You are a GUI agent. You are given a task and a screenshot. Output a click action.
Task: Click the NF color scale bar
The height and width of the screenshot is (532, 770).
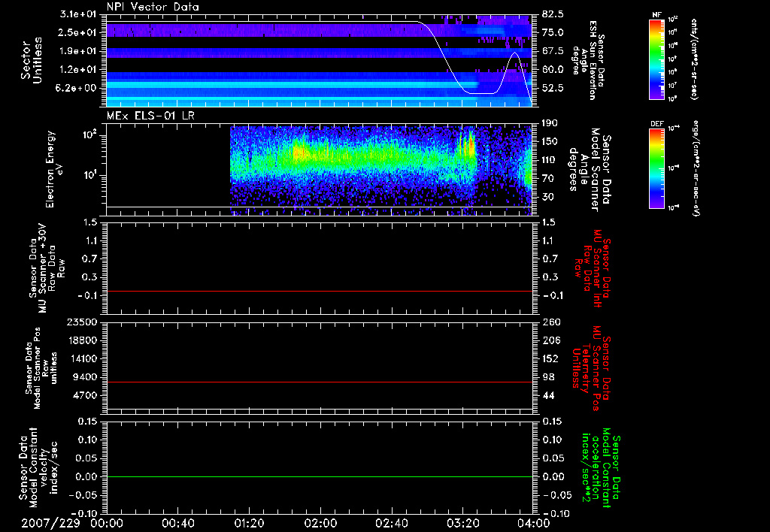pyautogui.click(x=656, y=60)
